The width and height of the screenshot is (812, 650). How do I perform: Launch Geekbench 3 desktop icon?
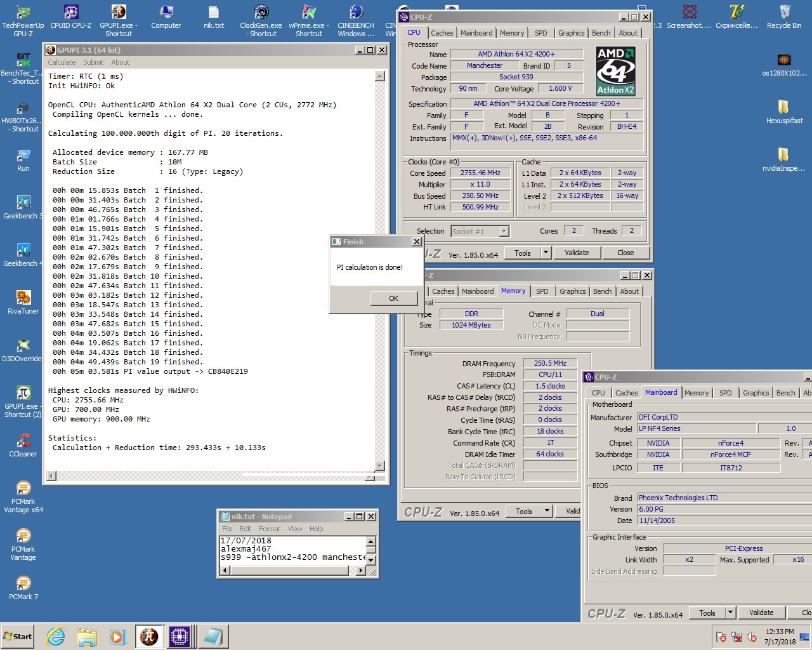tap(23, 208)
